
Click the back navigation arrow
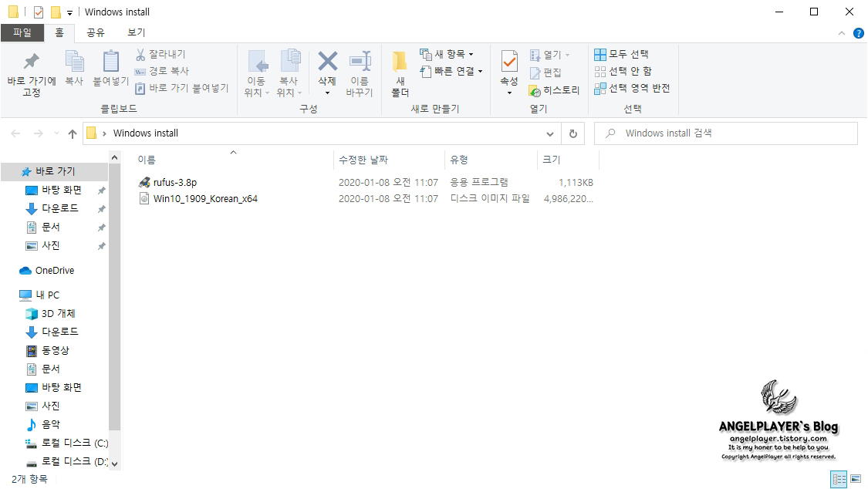coord(15,133)
